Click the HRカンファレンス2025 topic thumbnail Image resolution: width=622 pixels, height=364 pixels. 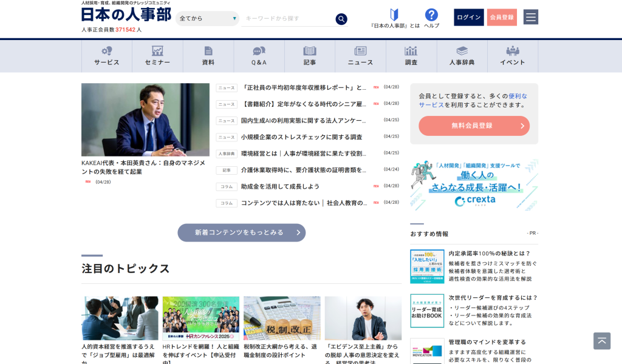pos(200,318)
